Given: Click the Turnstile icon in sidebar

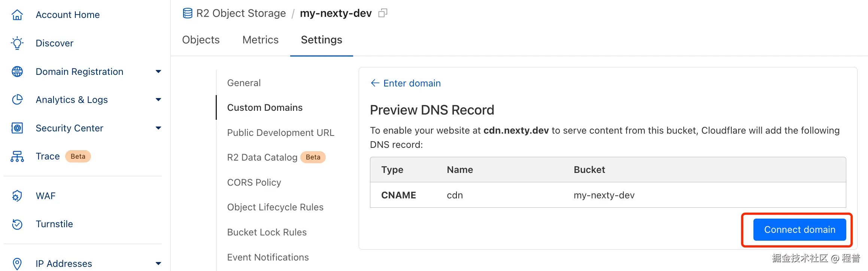Looking at the screenshot, I should [17, 224].
